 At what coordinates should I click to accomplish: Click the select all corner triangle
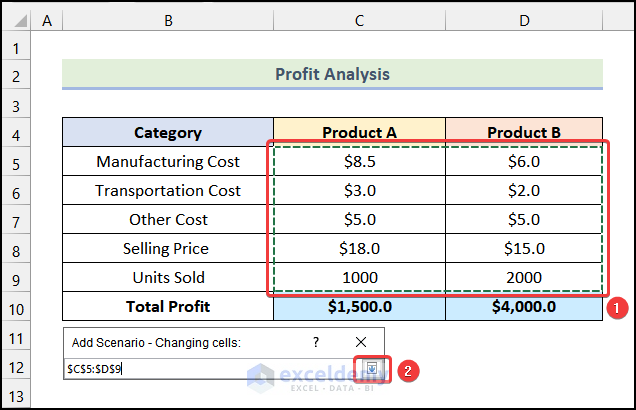pos(17,18)
